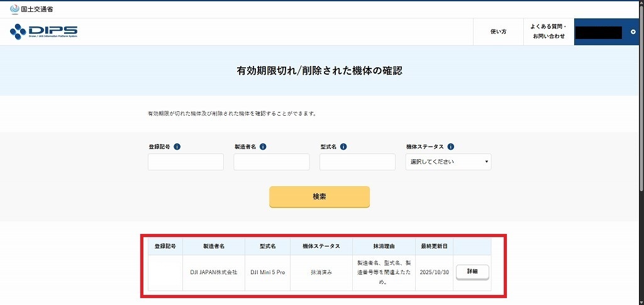Show info tooltip beside 型式名 label
644x305 pixels.
point(344,147)
